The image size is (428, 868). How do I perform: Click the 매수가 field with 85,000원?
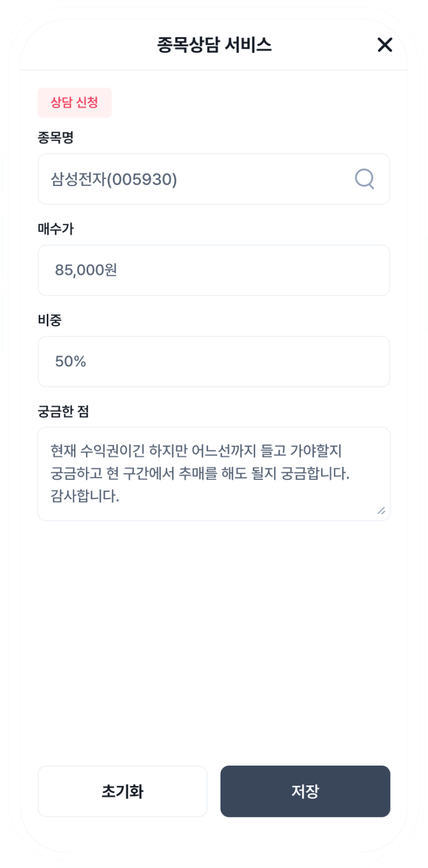(x=214, y=270)
